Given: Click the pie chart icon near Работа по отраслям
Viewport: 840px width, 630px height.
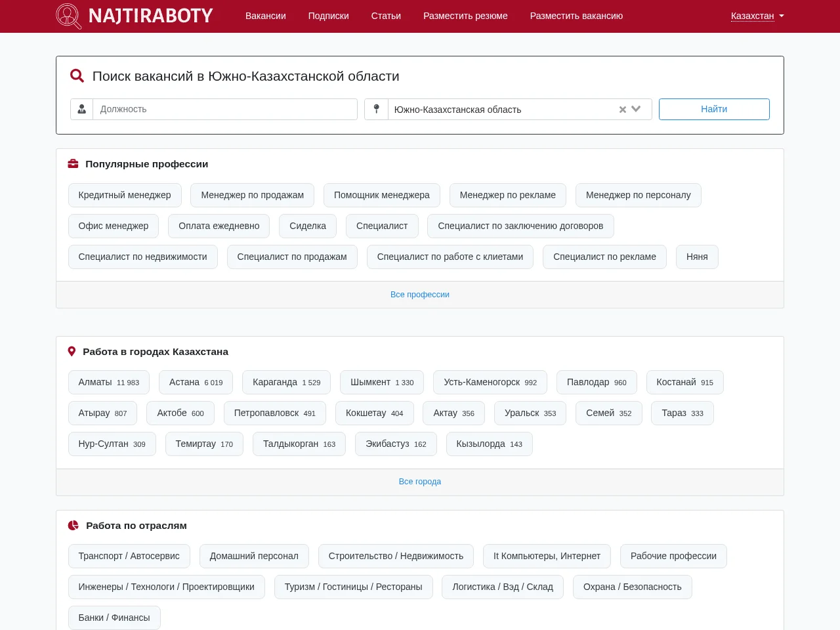Looking at the screenshot, I should [x=73, y=526].
